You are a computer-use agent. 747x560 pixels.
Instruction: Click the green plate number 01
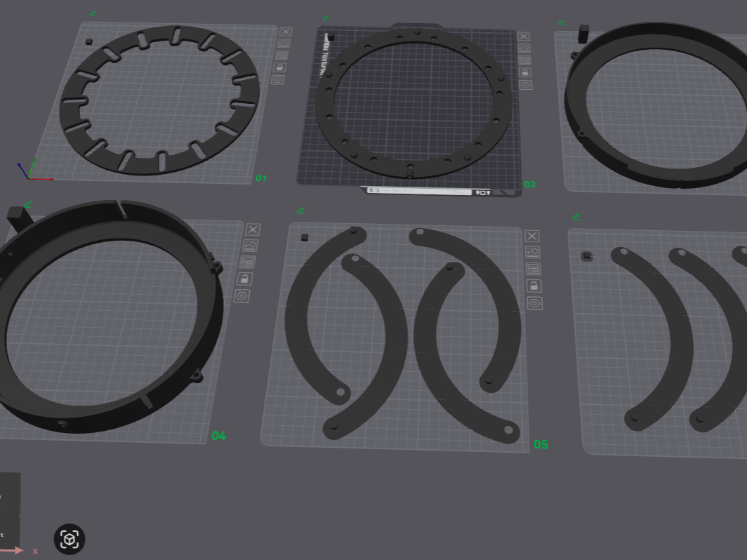click(261, 178)
